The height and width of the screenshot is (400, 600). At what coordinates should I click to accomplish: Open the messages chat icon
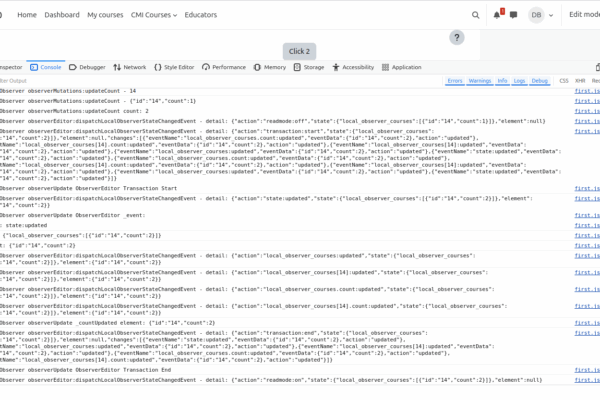click(514, 15)
